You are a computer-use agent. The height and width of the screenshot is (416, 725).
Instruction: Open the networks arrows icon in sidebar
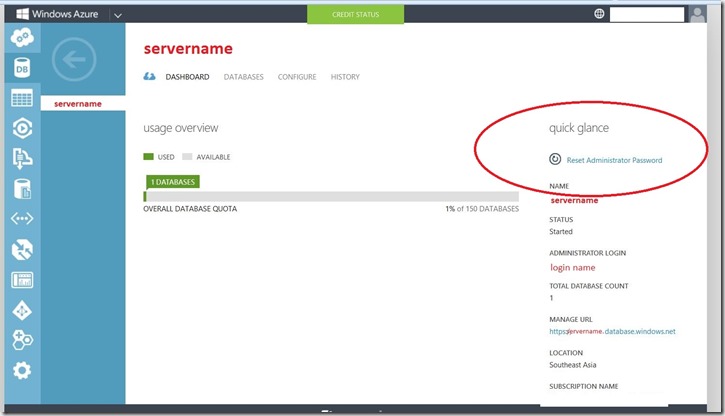tap(21, 219)
